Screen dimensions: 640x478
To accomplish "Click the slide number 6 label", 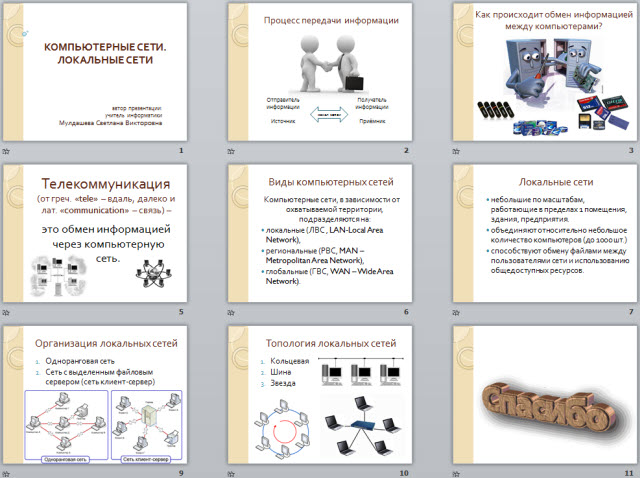I will pos(405,312).
